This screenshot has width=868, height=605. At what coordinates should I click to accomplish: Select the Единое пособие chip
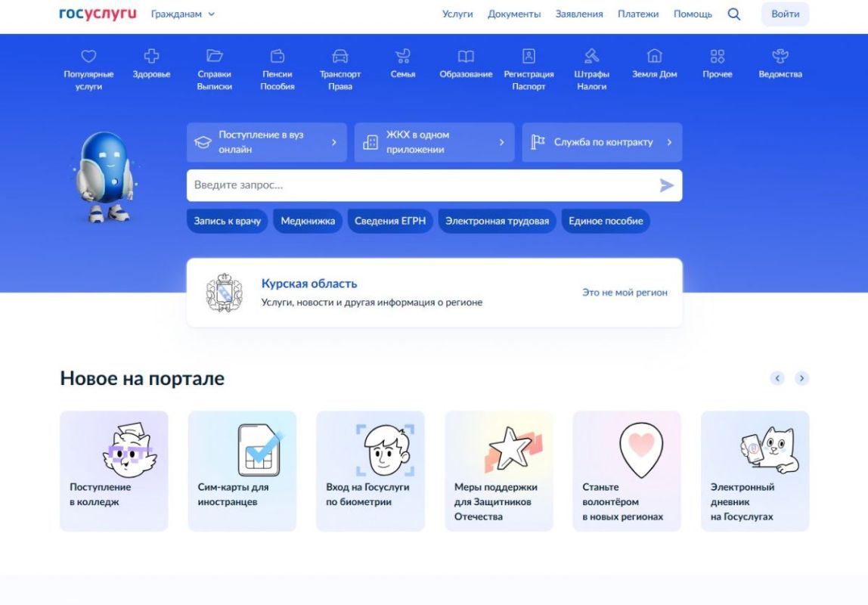coord(606,221)
